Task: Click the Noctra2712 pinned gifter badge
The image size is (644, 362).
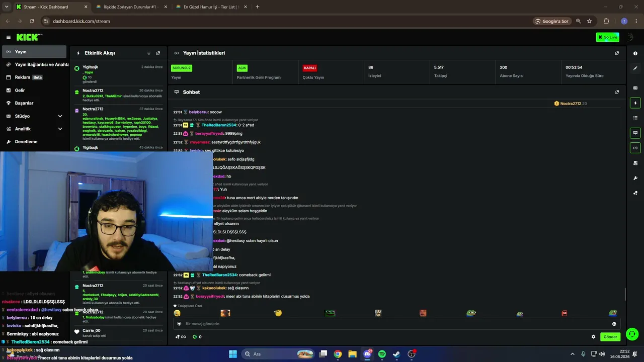Action: pyautogui.click(x=571, y=104)
